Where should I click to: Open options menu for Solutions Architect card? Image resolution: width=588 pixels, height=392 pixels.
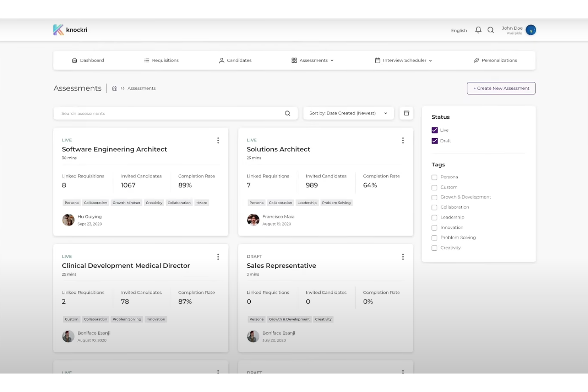[x=403, y=140]
